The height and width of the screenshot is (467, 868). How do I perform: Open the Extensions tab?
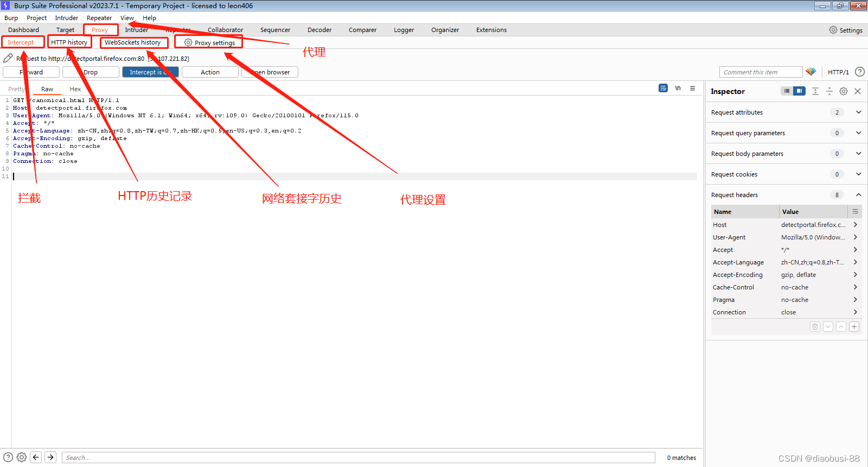click(x=492, y=30)
